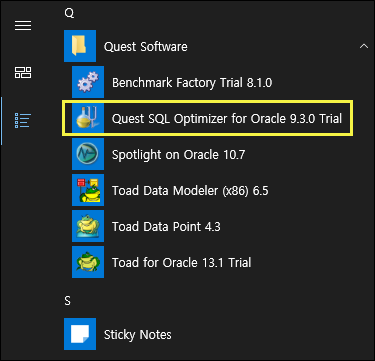Jump to the letter S index header
This screenshot has height=361, width=375.
tap(68, 301)
